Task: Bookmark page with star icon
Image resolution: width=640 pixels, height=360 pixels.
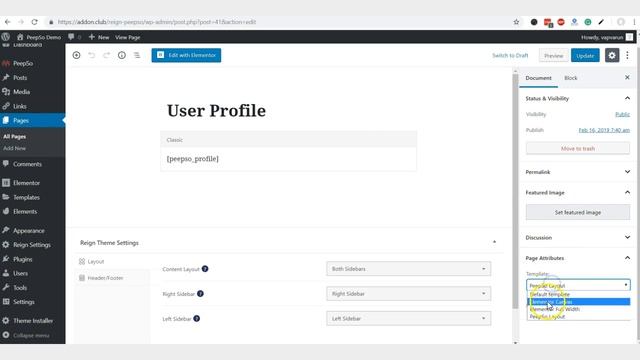Action: pos(516,22)
